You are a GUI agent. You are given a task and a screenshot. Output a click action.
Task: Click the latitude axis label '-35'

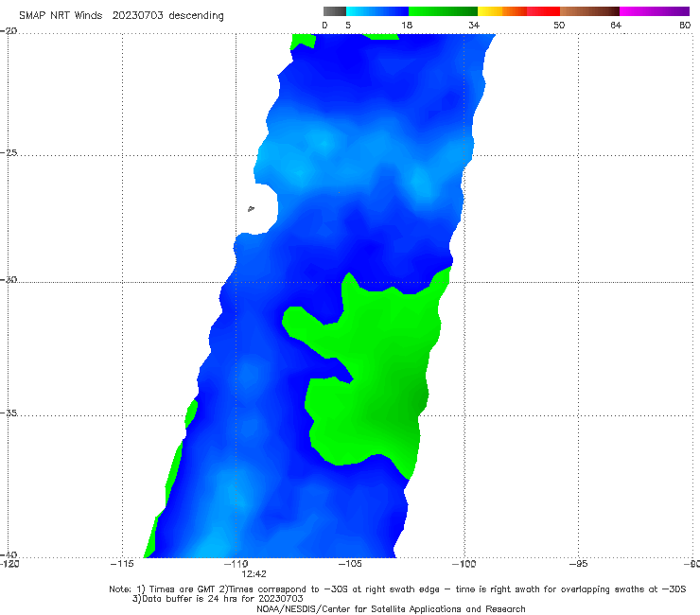[x=9, y=413]
